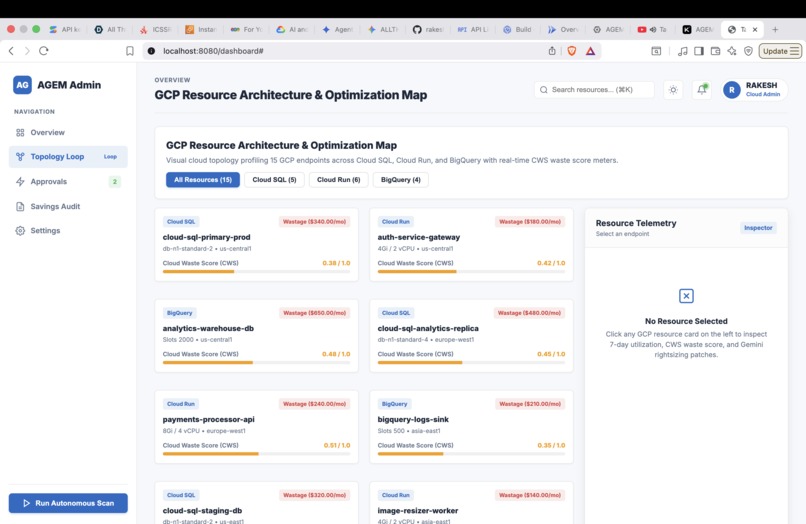Reload the page

click(44, 51)
